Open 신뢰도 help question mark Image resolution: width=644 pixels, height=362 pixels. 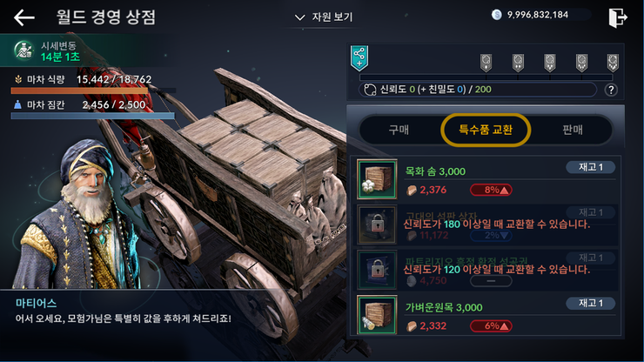[x=611, y=90]
